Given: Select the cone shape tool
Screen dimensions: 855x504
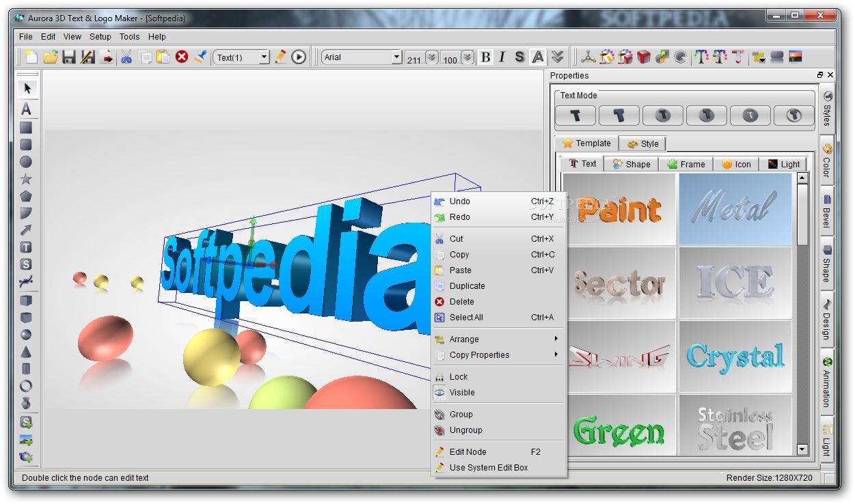Looking at the screenshot, I should tap(26, 352).
